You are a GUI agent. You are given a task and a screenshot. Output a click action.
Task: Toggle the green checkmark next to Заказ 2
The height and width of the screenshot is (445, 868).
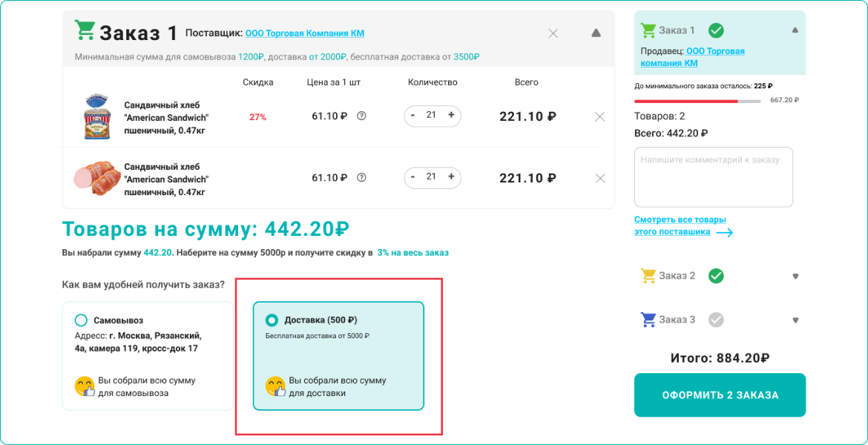tap(716, 276)
